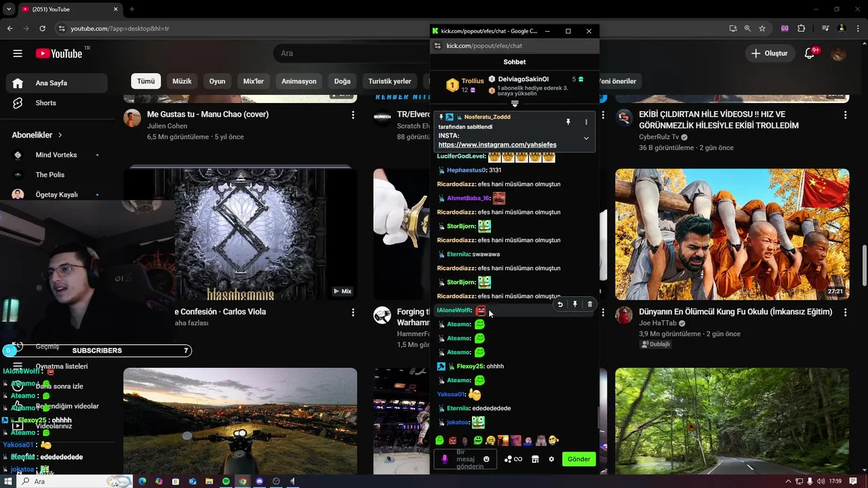The height and width of the screenshot is (488, 868).
Task: Open menu for Confesión Carlos Viola mix
Action: [x=353, y=312]
